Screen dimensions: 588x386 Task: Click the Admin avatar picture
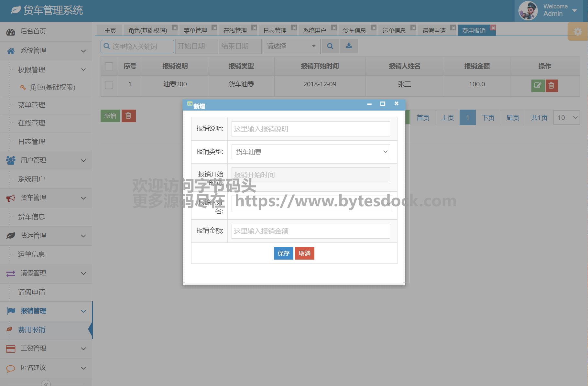(528, 10)
